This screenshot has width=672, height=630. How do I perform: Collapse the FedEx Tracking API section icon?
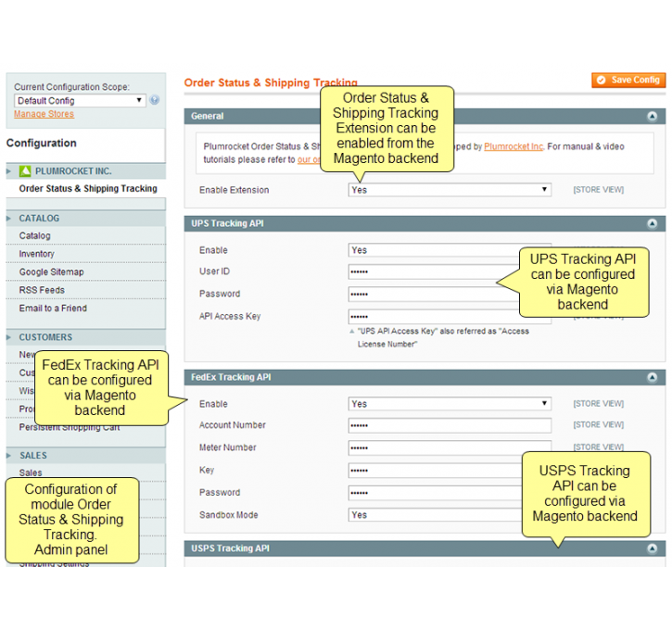[652, 377]
